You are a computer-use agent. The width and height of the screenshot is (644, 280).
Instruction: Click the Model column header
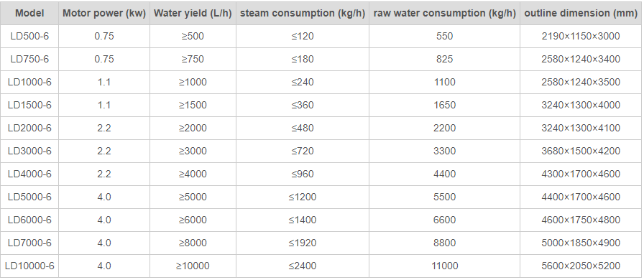click(29, 13)
